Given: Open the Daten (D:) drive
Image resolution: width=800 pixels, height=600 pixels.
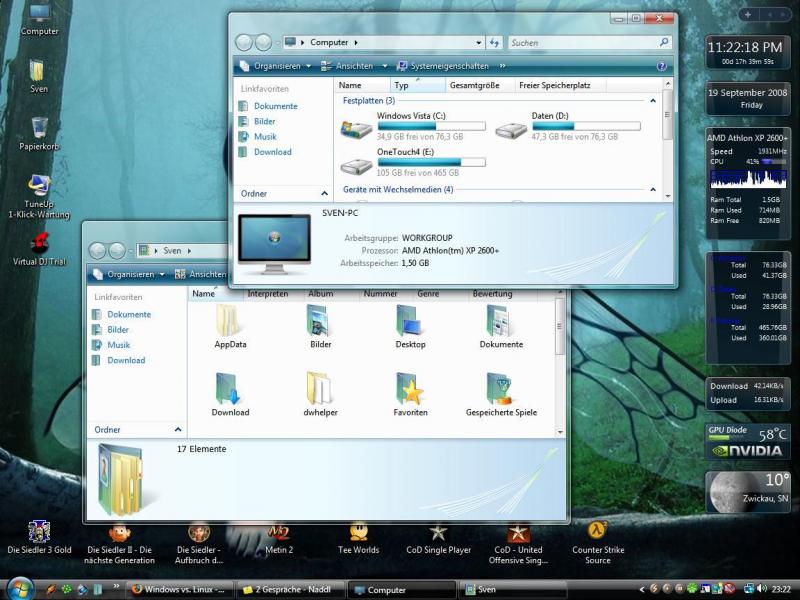Looking at the screenshot, I should click(511, 127).
